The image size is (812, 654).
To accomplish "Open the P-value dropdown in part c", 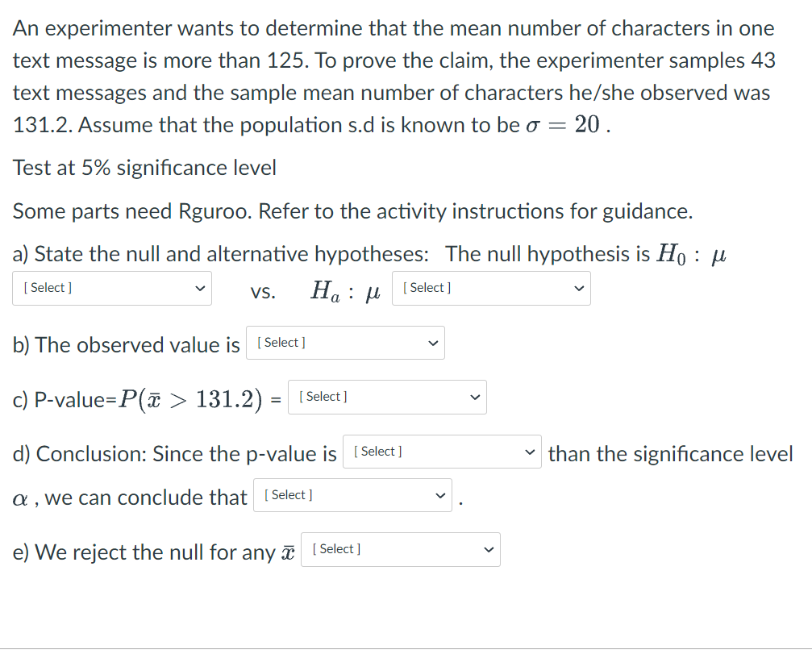I will tap(387, 397).
